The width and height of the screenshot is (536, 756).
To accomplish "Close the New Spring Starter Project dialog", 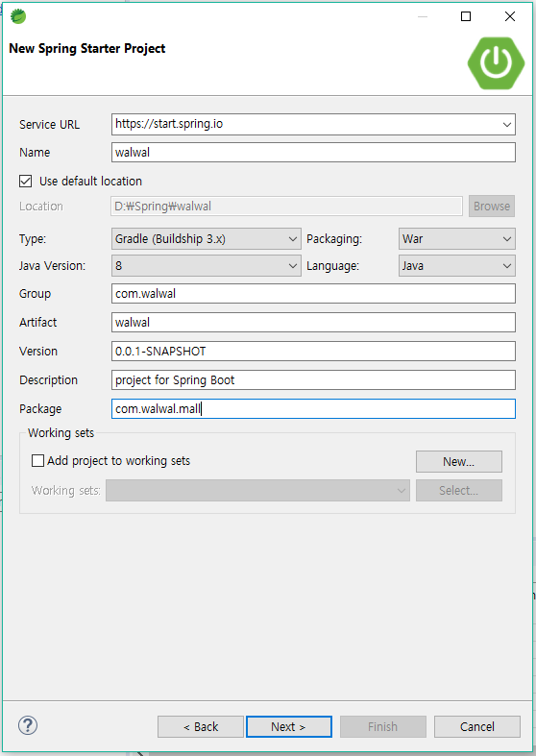I will coord(510,16).
